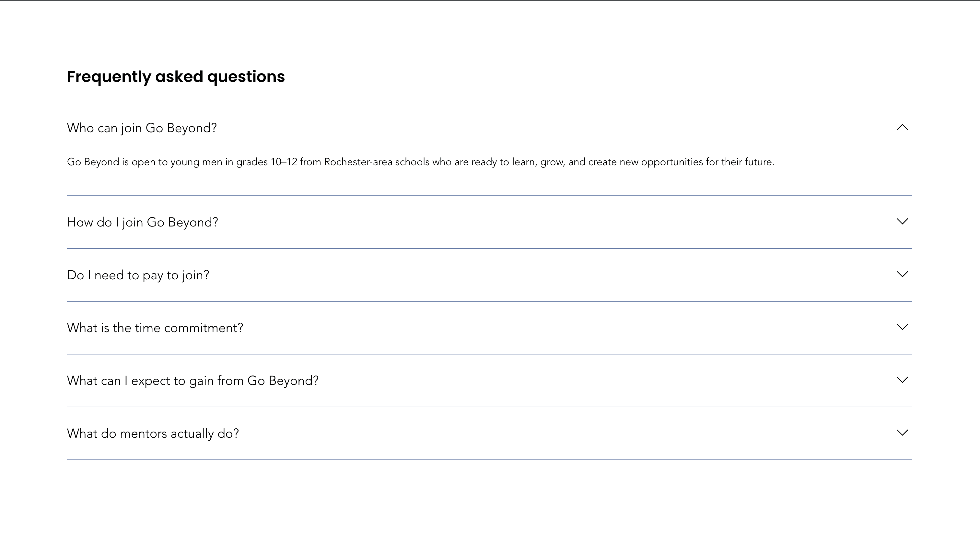Click the word 'Frequently' in the heading

point(109,77)
